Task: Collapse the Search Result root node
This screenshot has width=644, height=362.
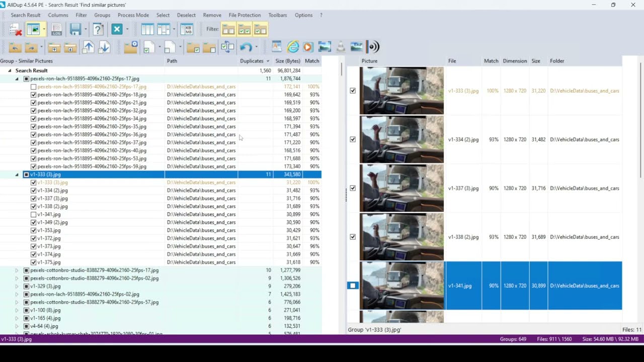Action: 10,71
